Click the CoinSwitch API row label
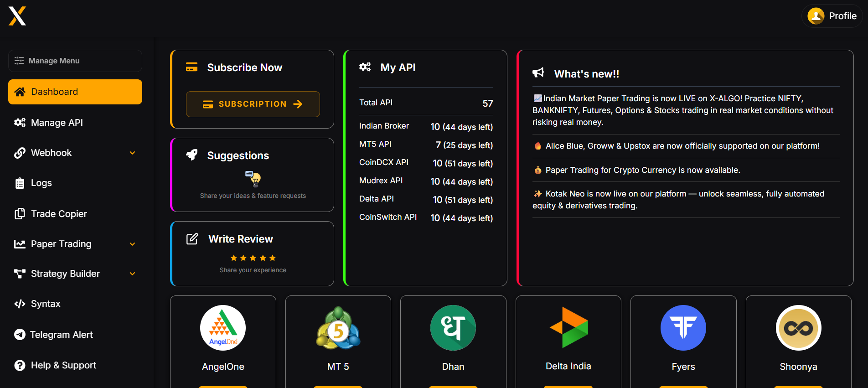This screenshot has width=868, height=388. (x=388, y=217)
